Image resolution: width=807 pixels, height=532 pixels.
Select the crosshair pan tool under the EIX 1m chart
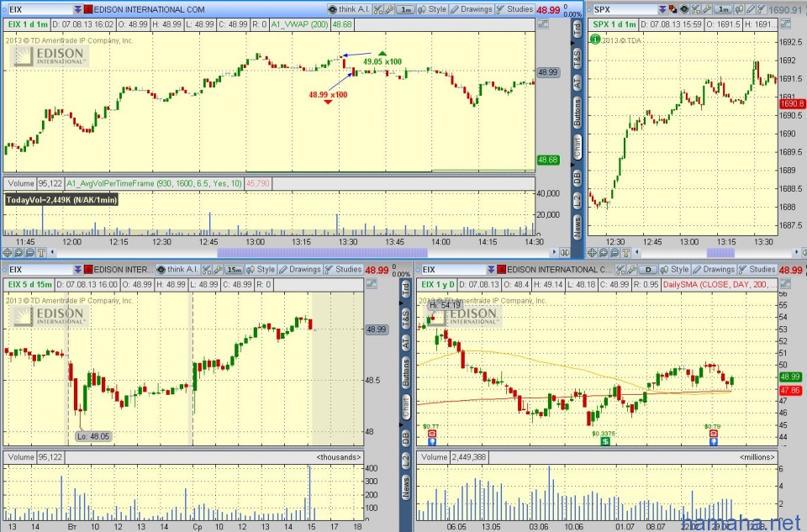coord(8,253)
